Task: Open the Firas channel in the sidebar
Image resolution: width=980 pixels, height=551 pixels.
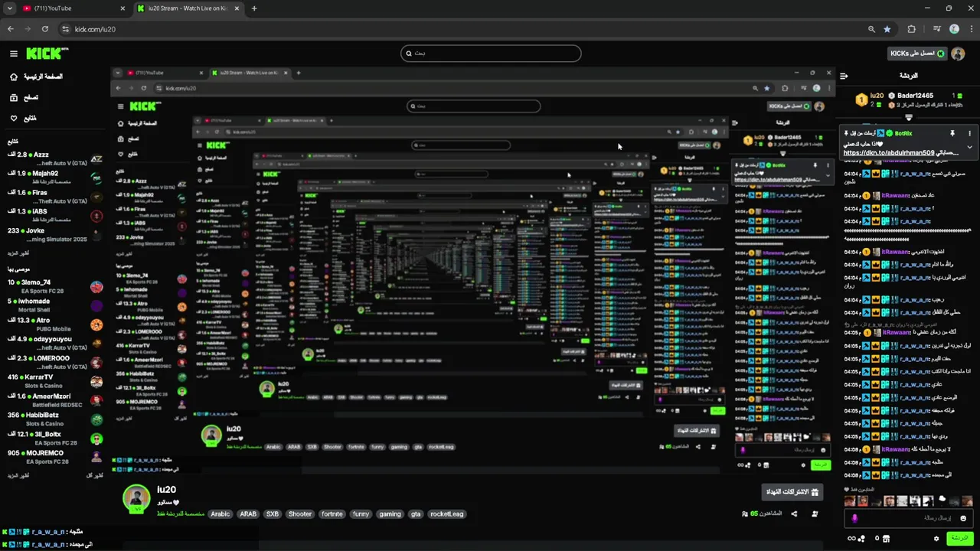Action: (x=54, y=197)
